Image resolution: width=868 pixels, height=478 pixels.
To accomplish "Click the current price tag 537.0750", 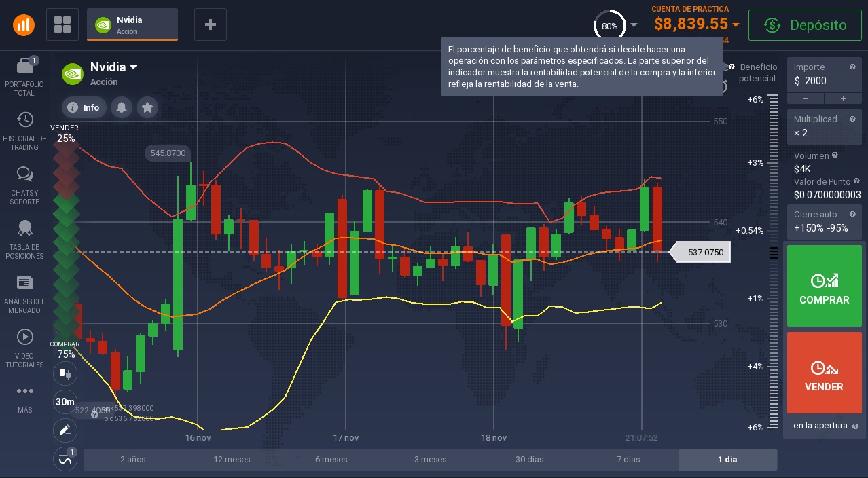I will 700,253.
